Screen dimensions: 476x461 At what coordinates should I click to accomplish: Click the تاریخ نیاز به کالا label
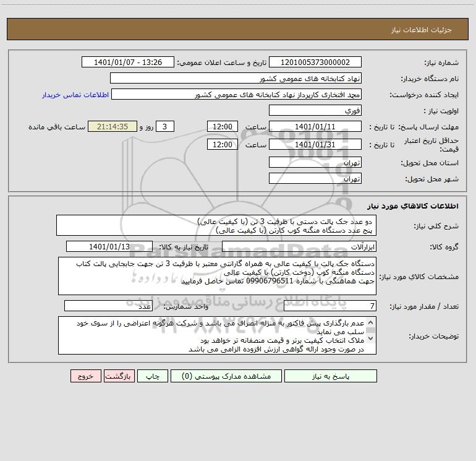coord(184,247)
